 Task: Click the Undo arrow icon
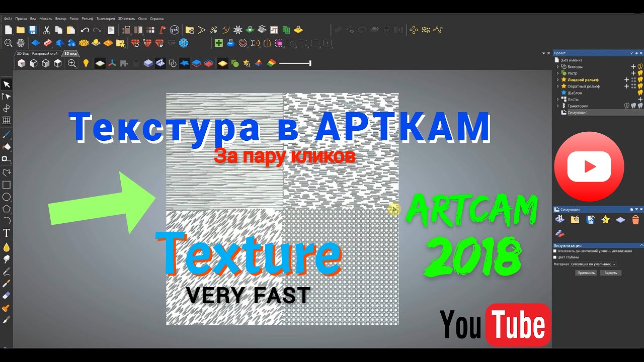point(85,30)
